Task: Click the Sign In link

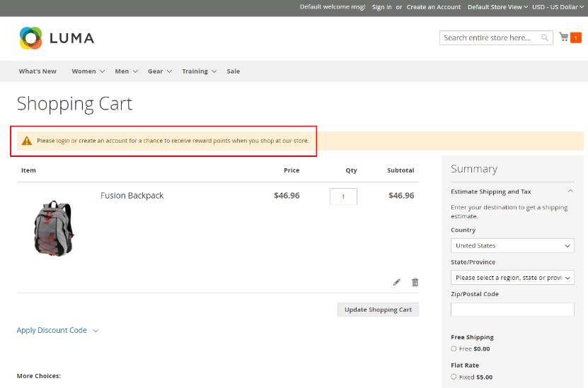Action: [x=381, y=7]
